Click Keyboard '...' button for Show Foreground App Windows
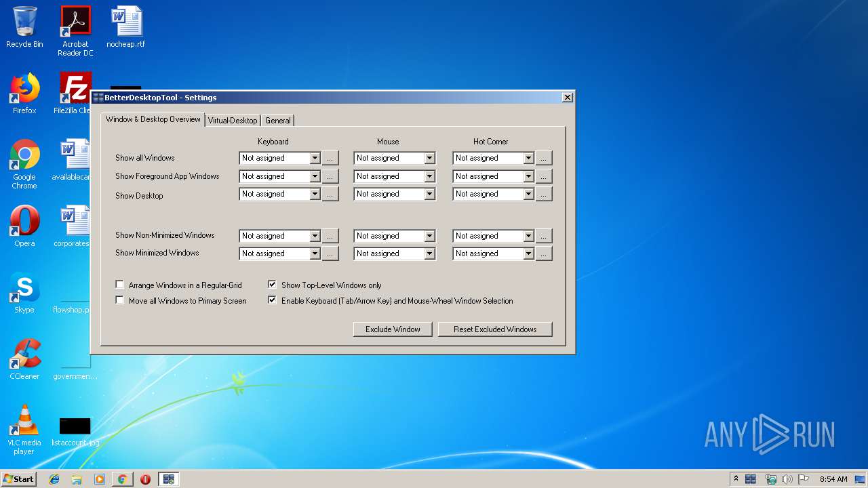Image resolution: width=868 pixels, height=488 pixels. click(330, 176)
